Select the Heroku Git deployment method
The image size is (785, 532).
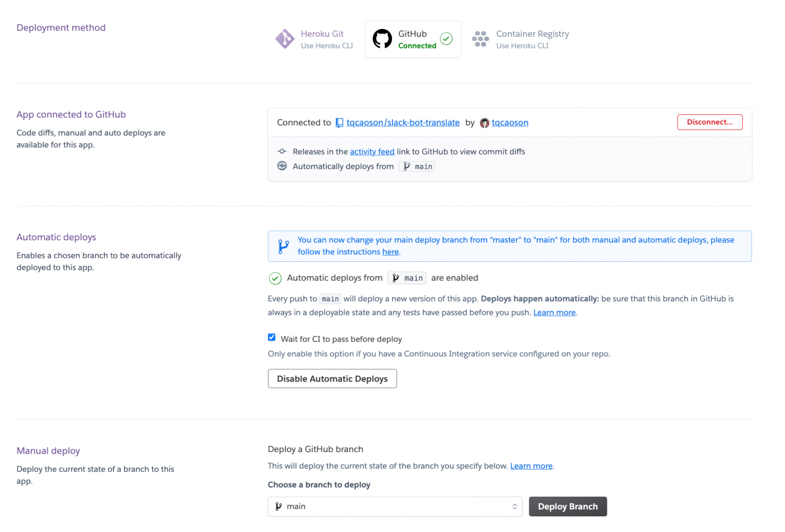click(314, 39)
